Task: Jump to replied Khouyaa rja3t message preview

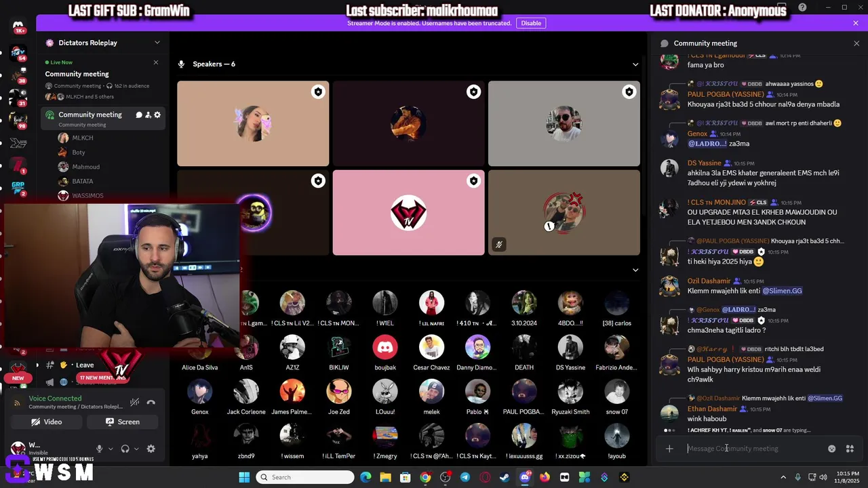Action: 807,241
